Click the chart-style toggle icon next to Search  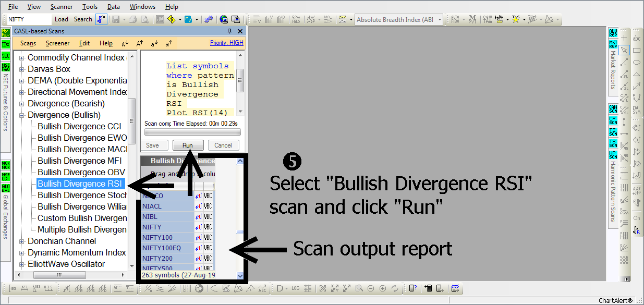click(x=102, y=19)
